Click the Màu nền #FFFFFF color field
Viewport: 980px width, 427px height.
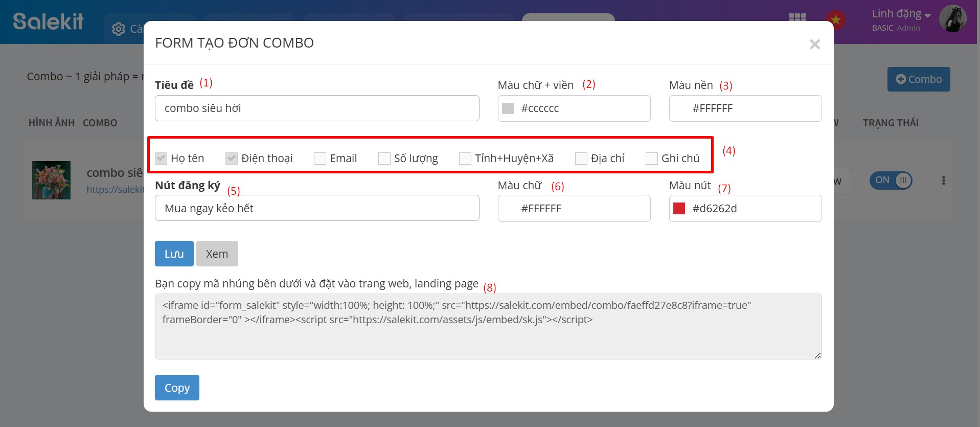click(x=745, y=108)
